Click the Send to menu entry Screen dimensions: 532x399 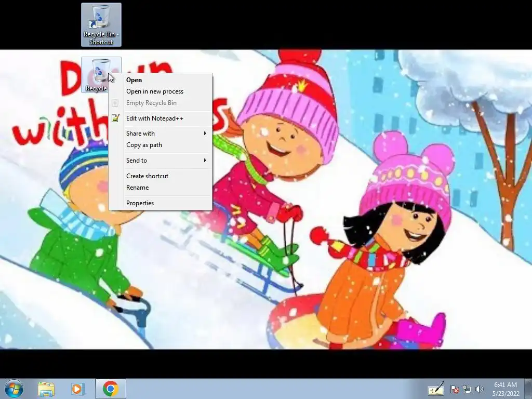160,161
